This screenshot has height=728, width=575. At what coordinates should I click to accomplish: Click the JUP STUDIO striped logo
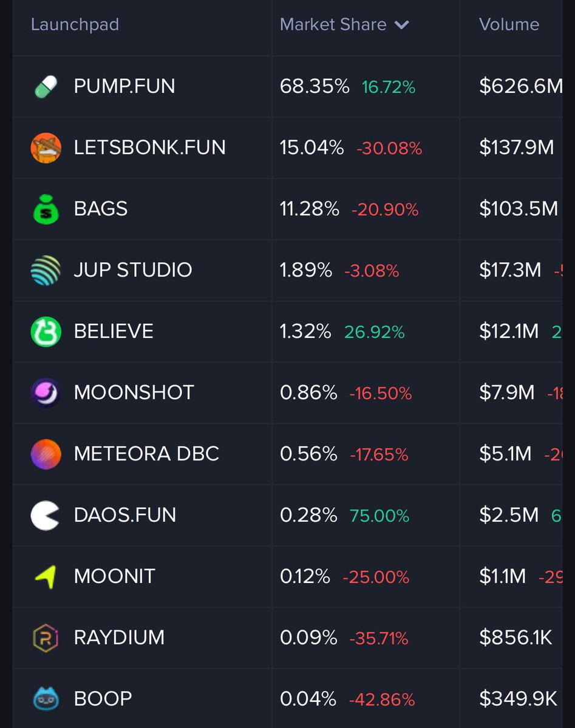point(46,270)
